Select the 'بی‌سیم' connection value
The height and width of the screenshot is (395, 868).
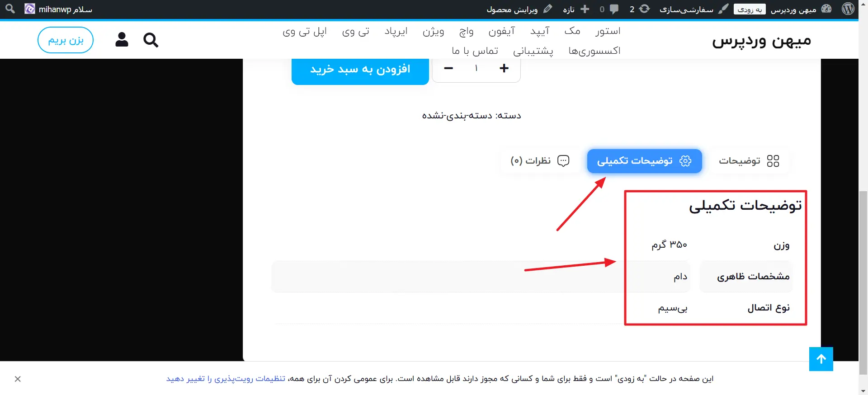point(672,308)
